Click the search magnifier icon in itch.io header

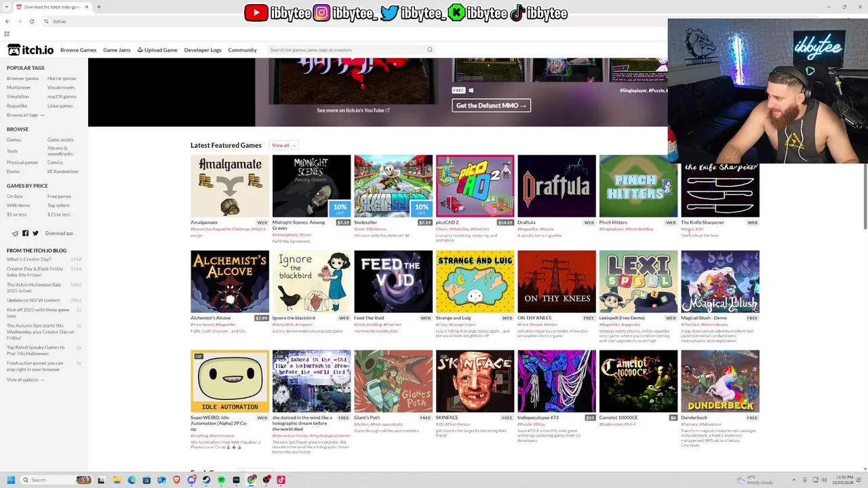coord(429,49)
